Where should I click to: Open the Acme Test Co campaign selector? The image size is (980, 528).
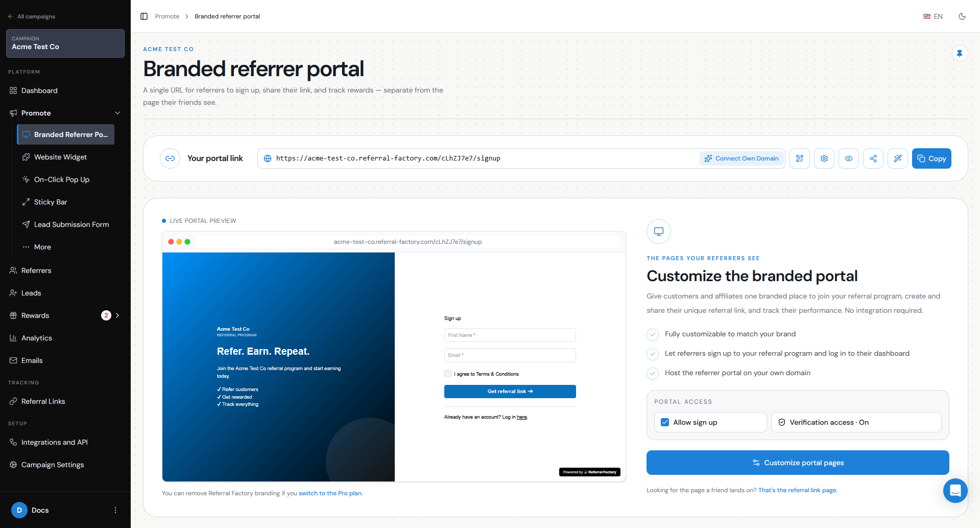pos(65,43)
